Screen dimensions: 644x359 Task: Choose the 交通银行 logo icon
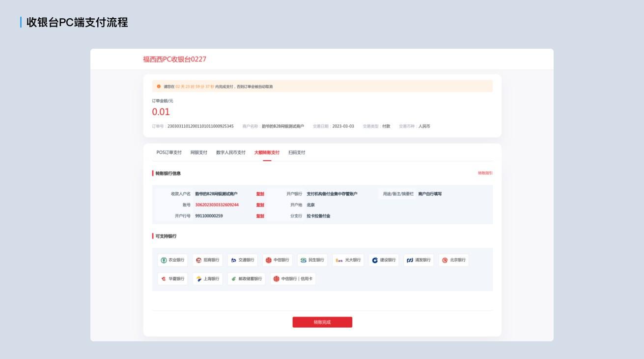click(x=234, y=260)
